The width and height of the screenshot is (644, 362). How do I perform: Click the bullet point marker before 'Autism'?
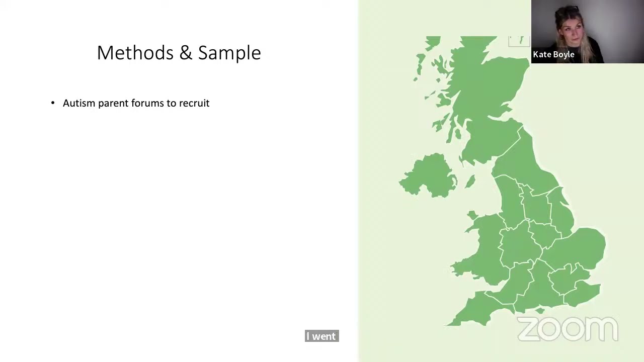point(53,103)
